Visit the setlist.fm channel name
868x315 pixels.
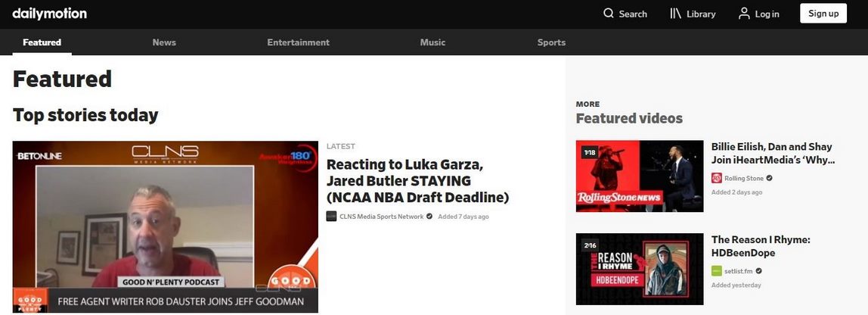pos(739,272)
